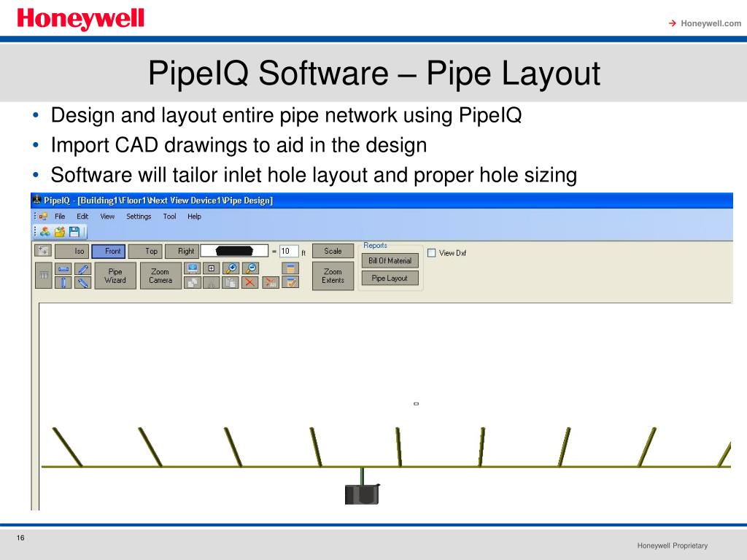This screenshot has width=747, height=560.
Task: Switch to the Iso view
Action: pos(72,251)
